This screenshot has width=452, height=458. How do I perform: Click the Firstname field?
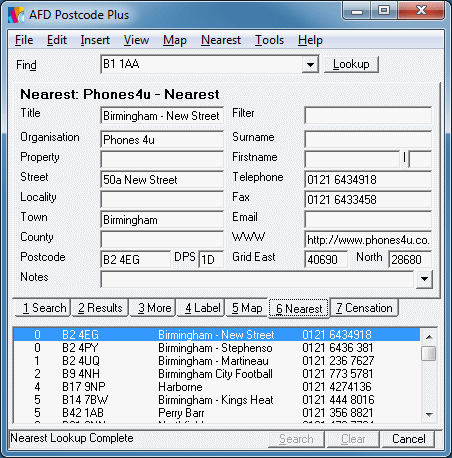tap(352, 160)
